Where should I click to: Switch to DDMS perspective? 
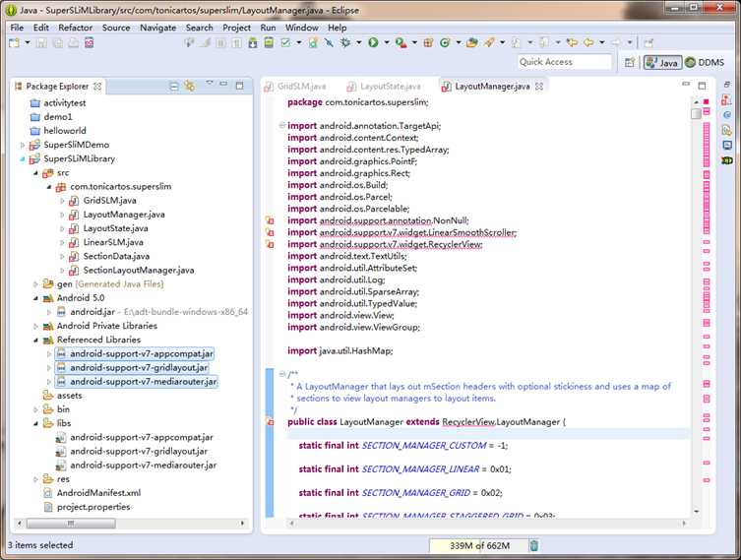pyautogui.click(x=705, y=62)
